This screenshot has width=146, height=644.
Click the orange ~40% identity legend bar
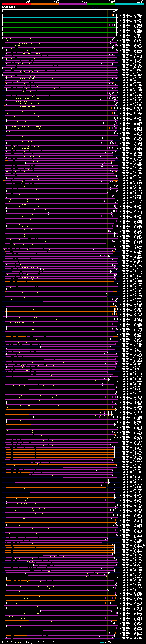point(45,4)
